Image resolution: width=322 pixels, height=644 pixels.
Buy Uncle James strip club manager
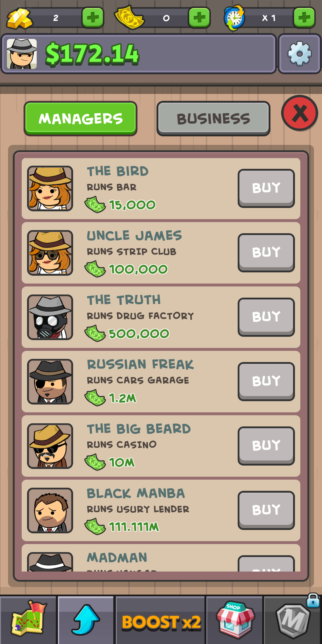click(266, 252)
